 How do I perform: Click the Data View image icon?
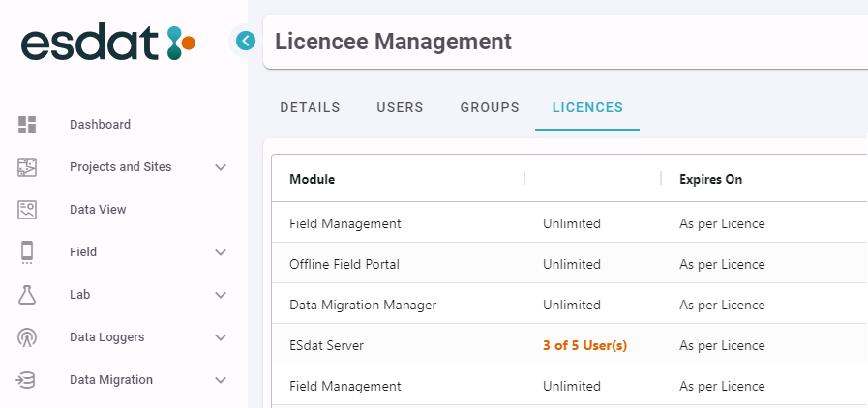click(x=26, y=210)
